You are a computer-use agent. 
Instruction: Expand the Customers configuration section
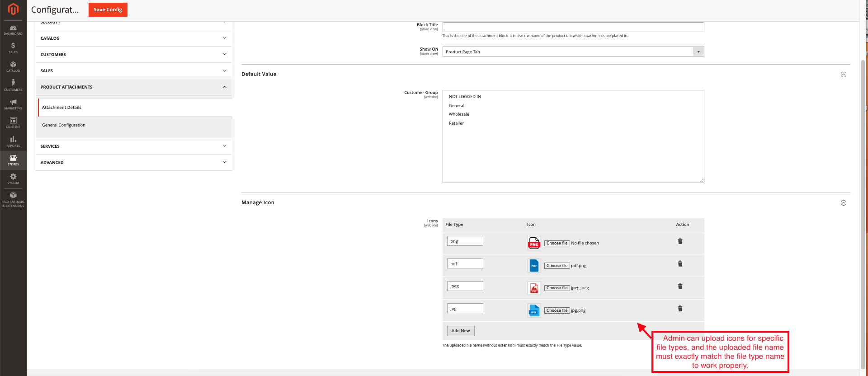(x=134, y=55)
